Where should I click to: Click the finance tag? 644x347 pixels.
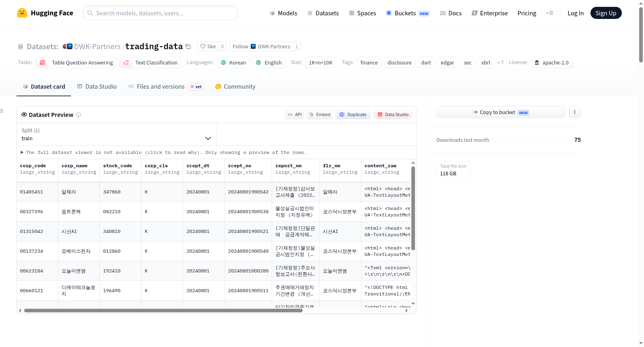pos(369,62)
